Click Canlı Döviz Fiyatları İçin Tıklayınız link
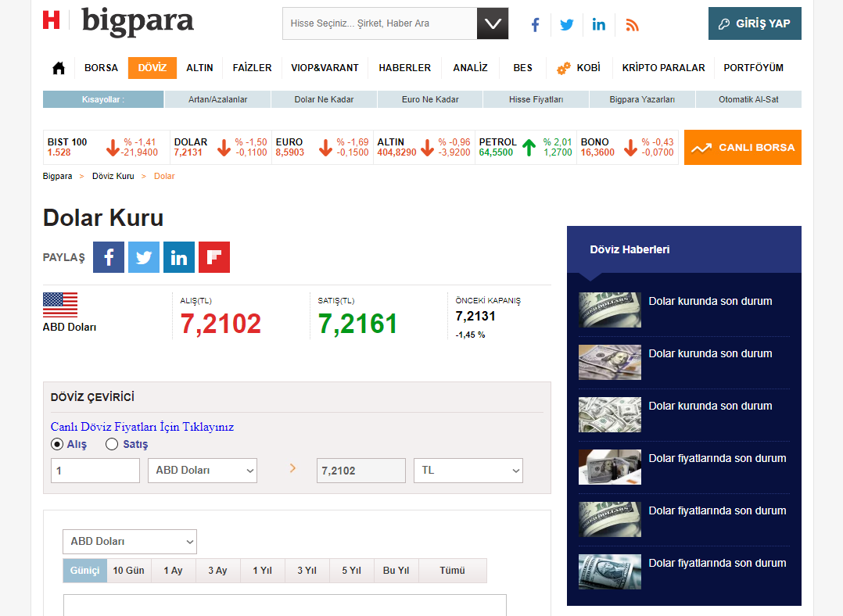Screen dimensions: 843x616 (142, 427)
